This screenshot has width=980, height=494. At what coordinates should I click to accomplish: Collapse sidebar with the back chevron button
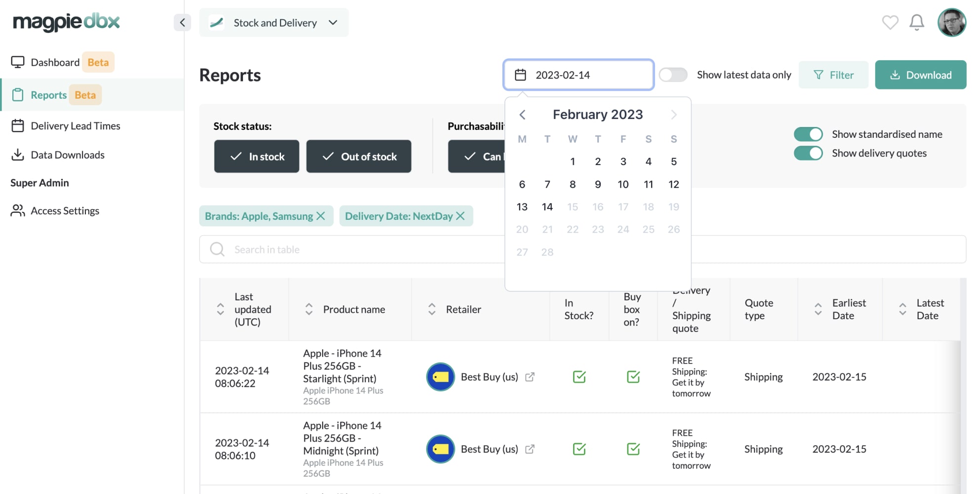tap(182, 22)
